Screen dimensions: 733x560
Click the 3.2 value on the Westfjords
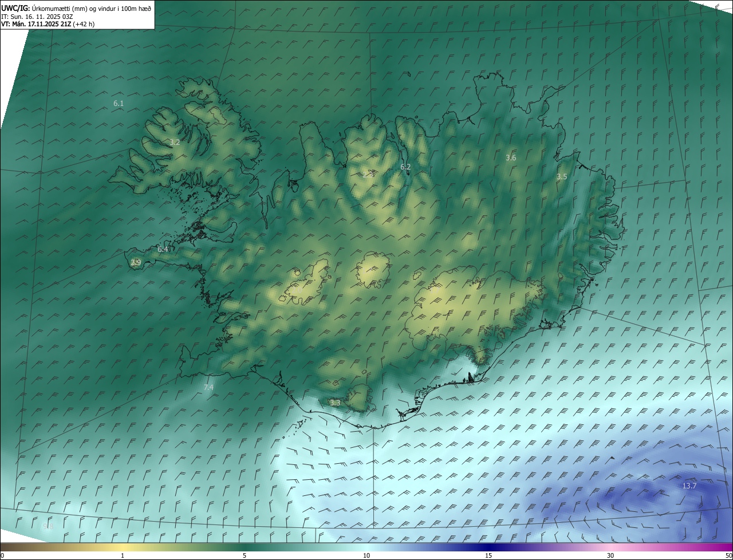pos(175,143)
